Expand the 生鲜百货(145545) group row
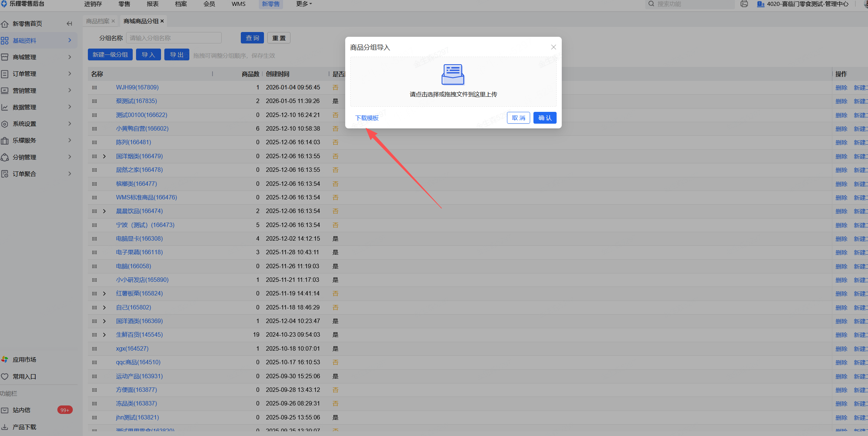This screenshot has width=868, height=436. [x=104, y=335]
